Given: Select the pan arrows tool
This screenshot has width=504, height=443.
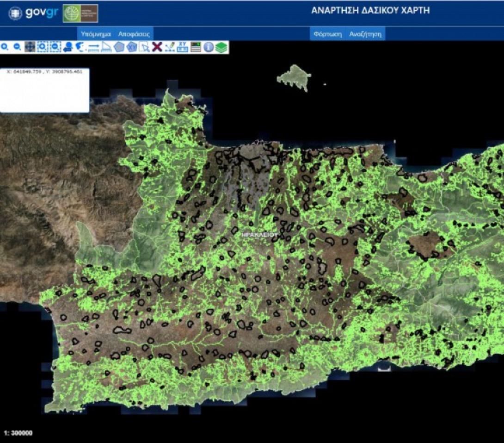Looking at the screenshot, I should (30, 47).
